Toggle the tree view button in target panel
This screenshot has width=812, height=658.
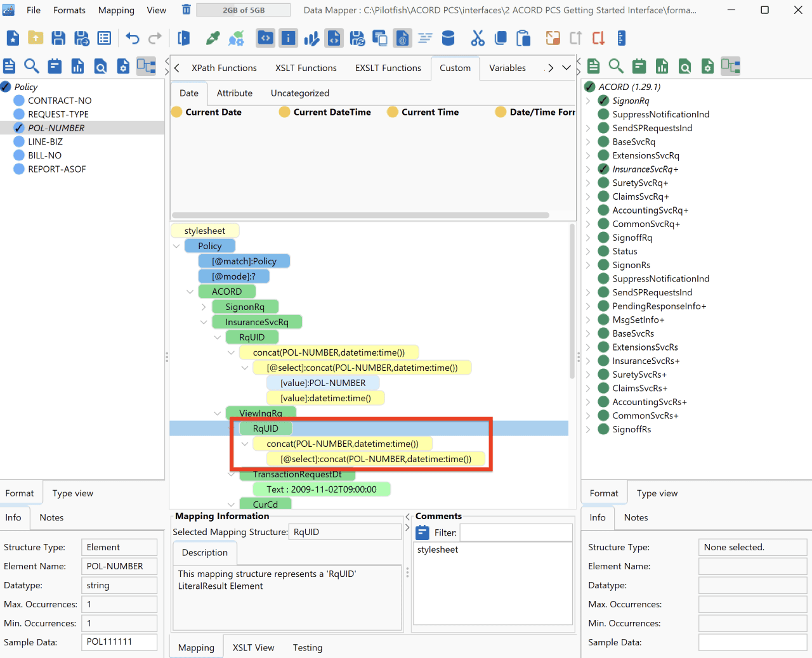point(730,66)
